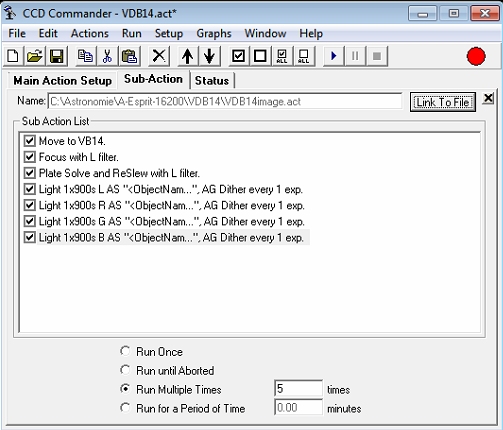The height and width of the screenshot is (430, 503).
Task: Open the Actions menu
Action: pos(90,33)
